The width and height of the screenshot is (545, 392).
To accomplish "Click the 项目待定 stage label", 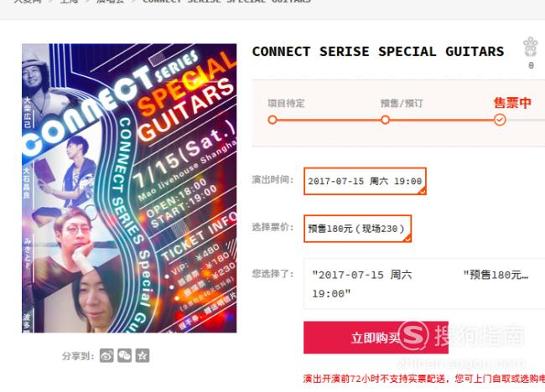I will [x=286, y=104].
